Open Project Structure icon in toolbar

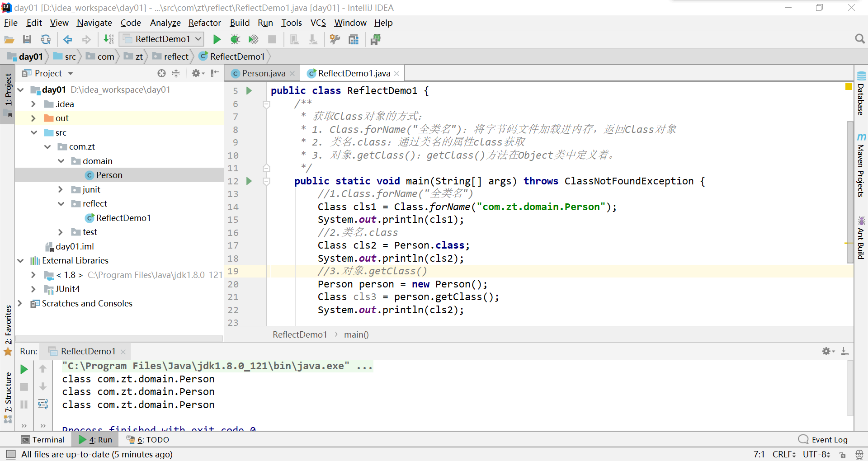click(x=354, y=39)
